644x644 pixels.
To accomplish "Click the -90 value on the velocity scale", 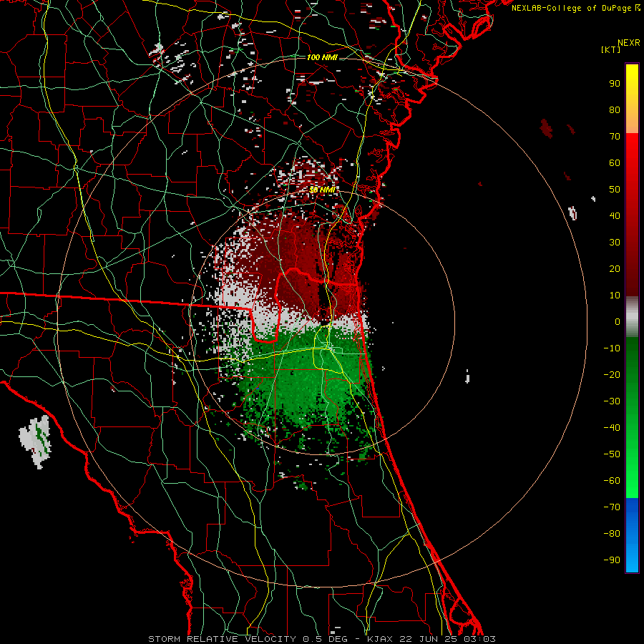I will click(612, 560).
